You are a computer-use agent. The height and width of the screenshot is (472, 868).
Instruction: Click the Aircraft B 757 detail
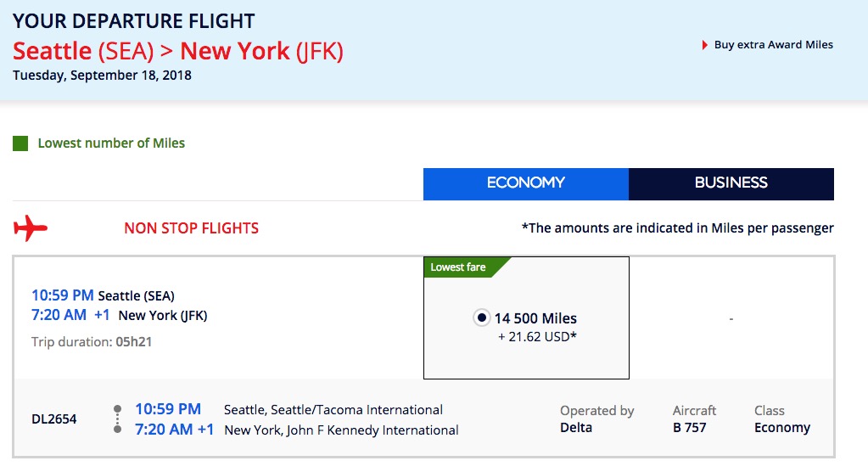pyautogui.click(x=694, y=419)
